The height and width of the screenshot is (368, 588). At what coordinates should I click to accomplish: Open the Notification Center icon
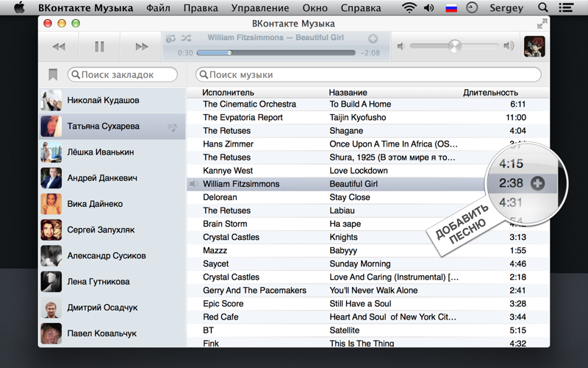click(x=566, y=7)
